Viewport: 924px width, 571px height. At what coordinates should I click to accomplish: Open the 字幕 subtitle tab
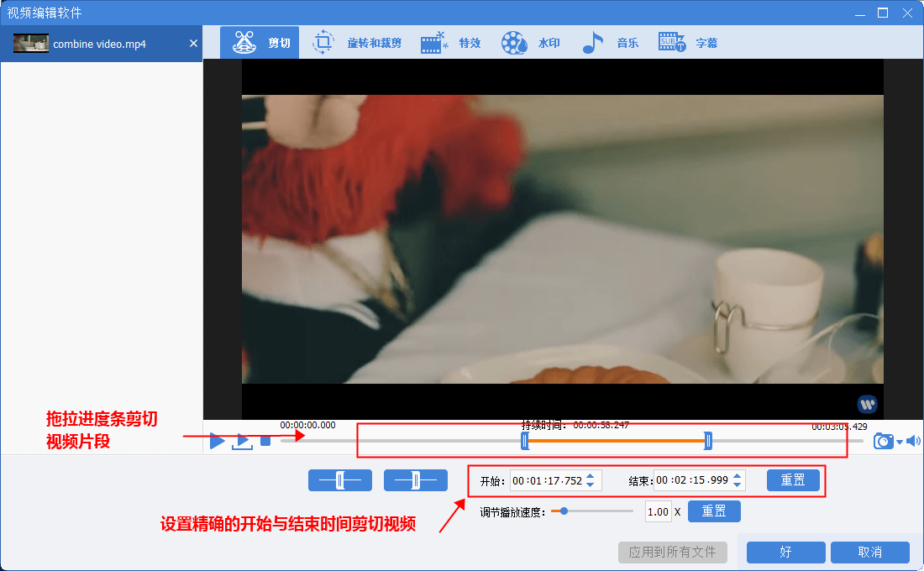click(x=688, y=43)
